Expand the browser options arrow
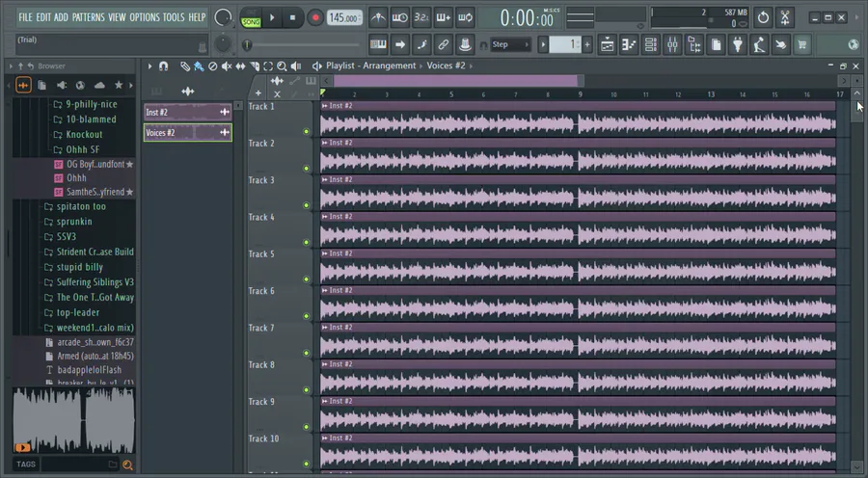The height and width of the screenshot is (478, 868). pyautogui.click(x=11, y=66)
